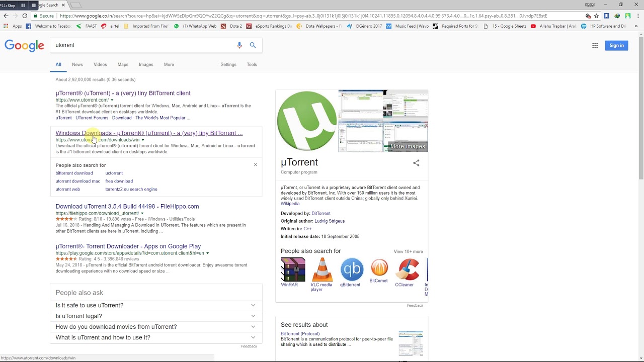The height and width of the screenshot is (362, 644).
Task: Click the browser back arrow
Action: point(6,16)
